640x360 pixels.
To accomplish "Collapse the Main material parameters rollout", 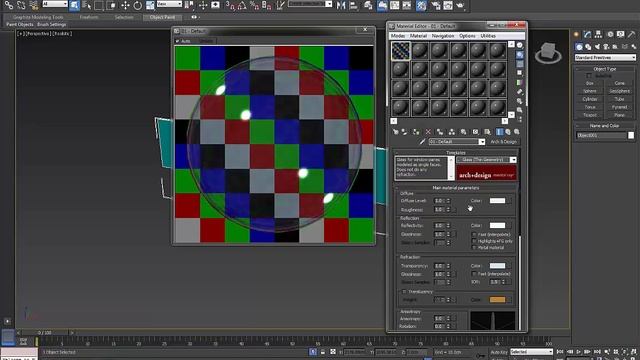I will (456, 188).
